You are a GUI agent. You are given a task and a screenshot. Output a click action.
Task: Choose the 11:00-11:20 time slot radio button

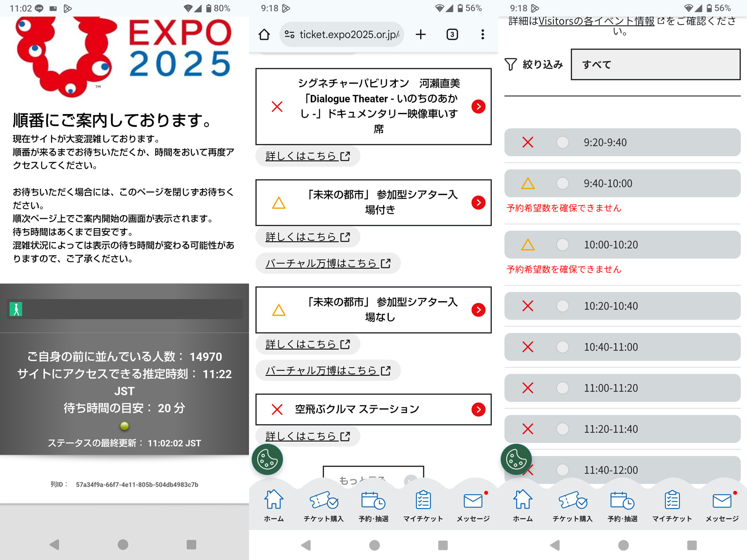[x=562, y=388]
